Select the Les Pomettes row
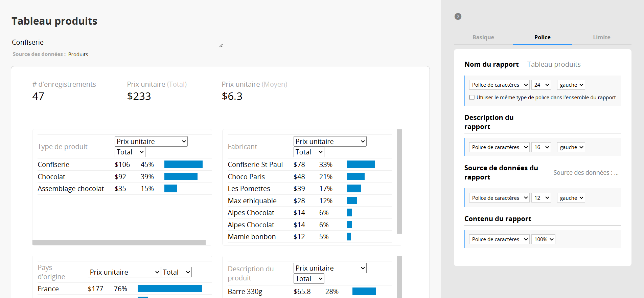This screenshot has width=644, height=298. click(309, 189)
